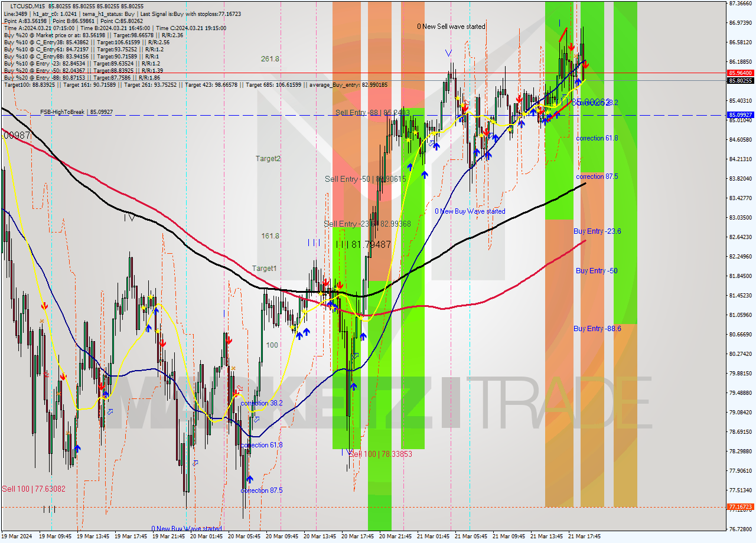Click the 76.72800 price scale label
Viewport: 756px width, 543px height.
point(741,529)
